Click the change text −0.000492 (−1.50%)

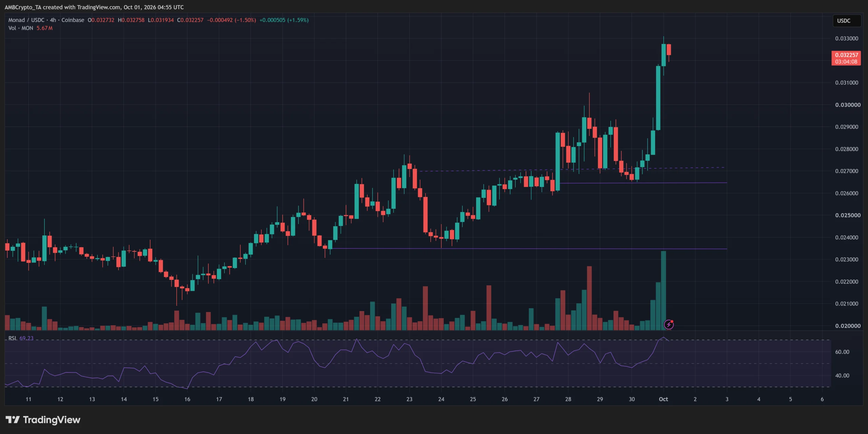click(x=232, y=20)
